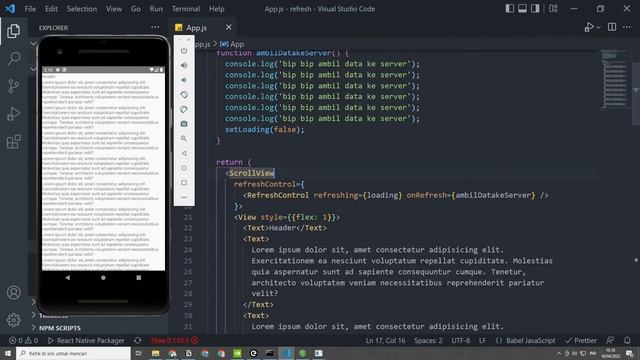This screenshot has height=360, width=640.
Task: Open the File menu
Action: (30, 9)
